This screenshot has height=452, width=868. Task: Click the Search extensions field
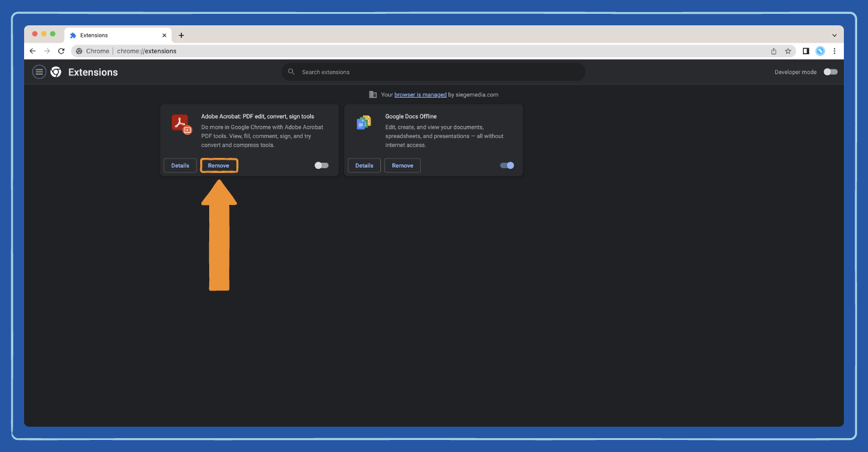pyautogui.click(x=433, y=72)
